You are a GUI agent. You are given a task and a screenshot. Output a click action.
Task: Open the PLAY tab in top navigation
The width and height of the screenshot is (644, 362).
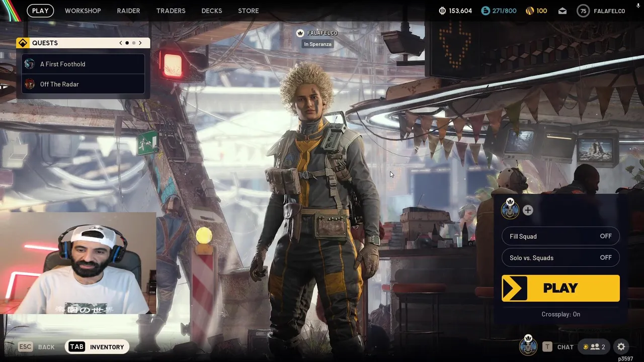point(40,11)
